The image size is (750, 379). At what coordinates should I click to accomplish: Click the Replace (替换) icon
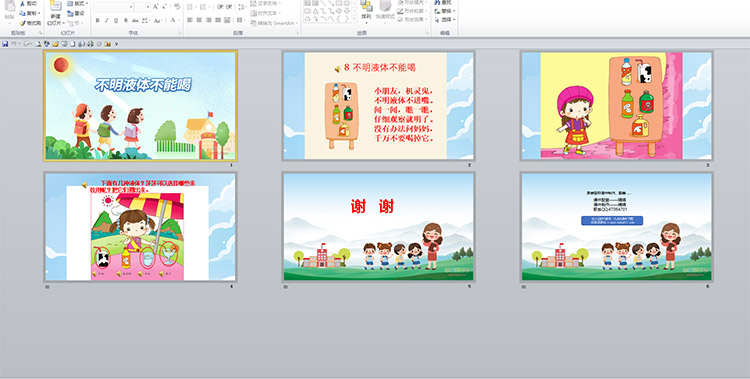click(x=437, y=11)
